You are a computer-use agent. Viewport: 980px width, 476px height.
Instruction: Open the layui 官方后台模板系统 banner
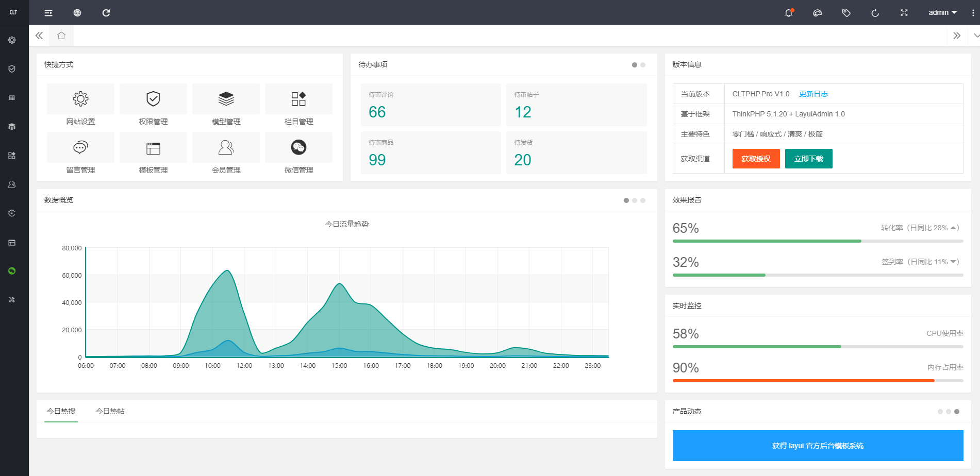pyautogui.click(x=818, y=446)
